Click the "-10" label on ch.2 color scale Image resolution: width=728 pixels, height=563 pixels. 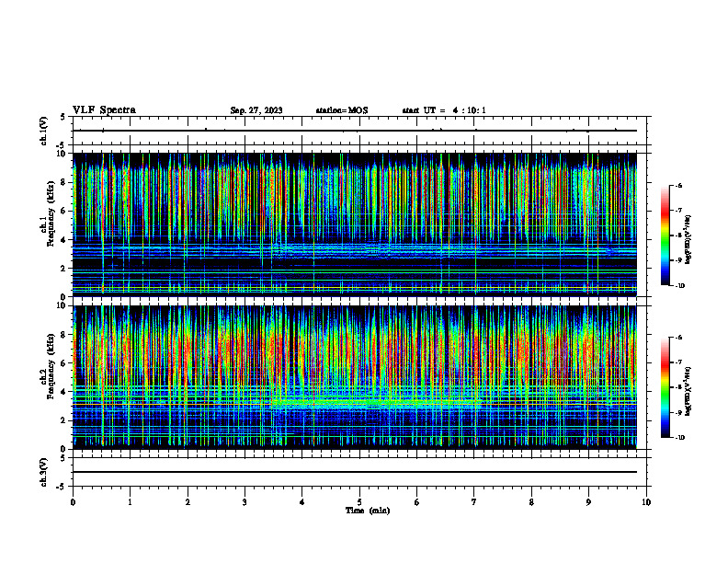(x=679, y=438)
